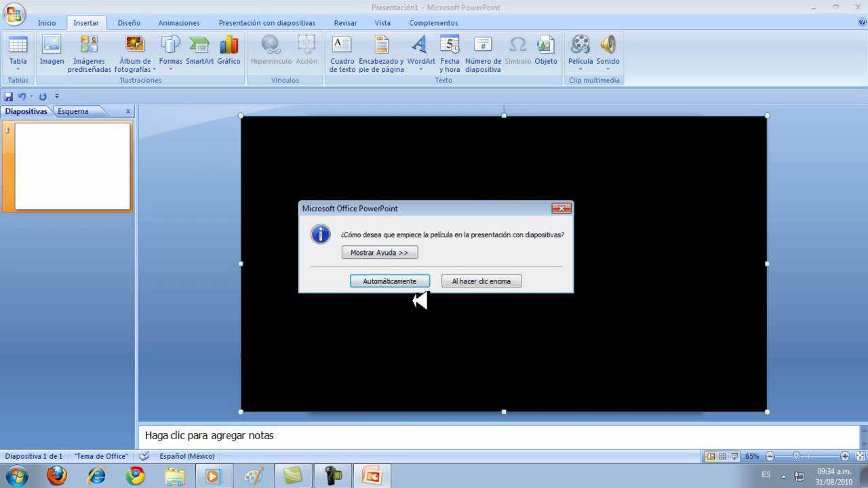Customize Quick Access Toolbar dropdown

pos(57,96)
